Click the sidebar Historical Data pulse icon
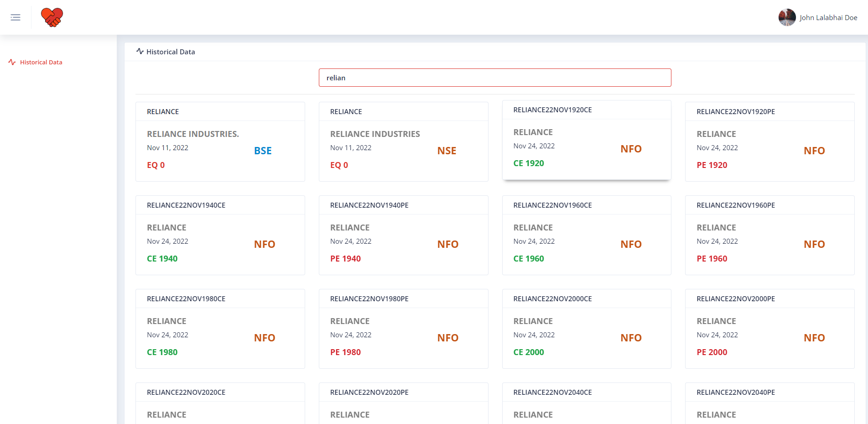 (12, 62)
